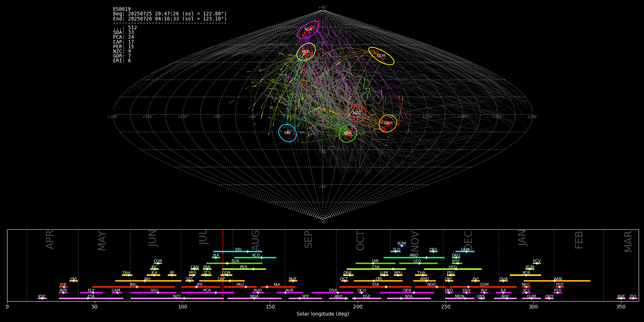Click the 150 tick on solar longitude axis

point(270,307)
